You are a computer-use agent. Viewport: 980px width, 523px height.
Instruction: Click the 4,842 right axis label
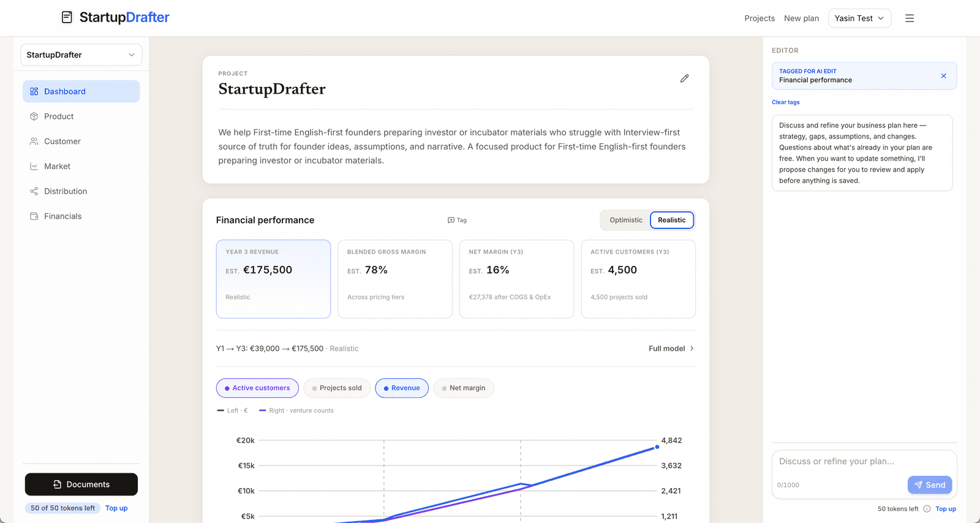tap(671, 440)
